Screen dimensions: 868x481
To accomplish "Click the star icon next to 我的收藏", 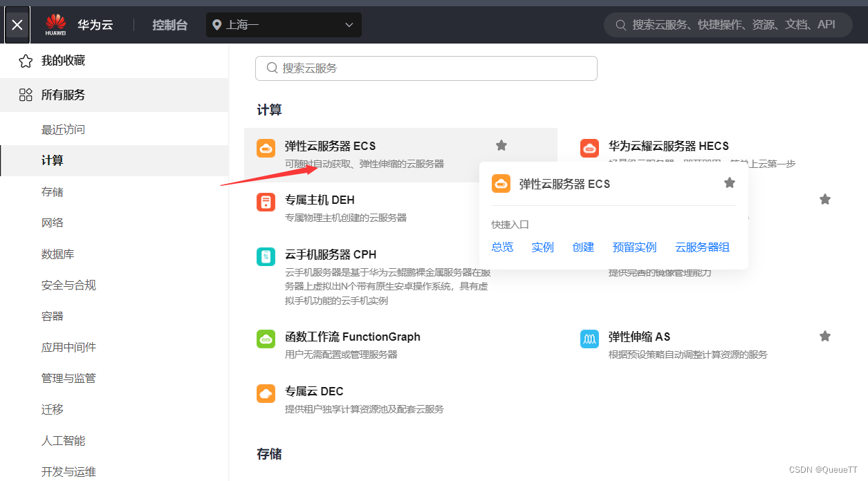I will [26, 61].
